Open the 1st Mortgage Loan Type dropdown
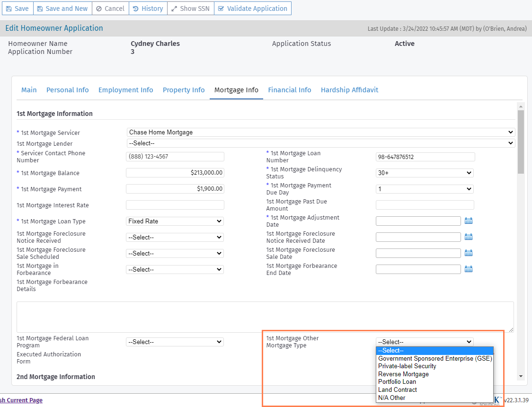The height and width of the screenshot is (407, 532). (175, 221)
